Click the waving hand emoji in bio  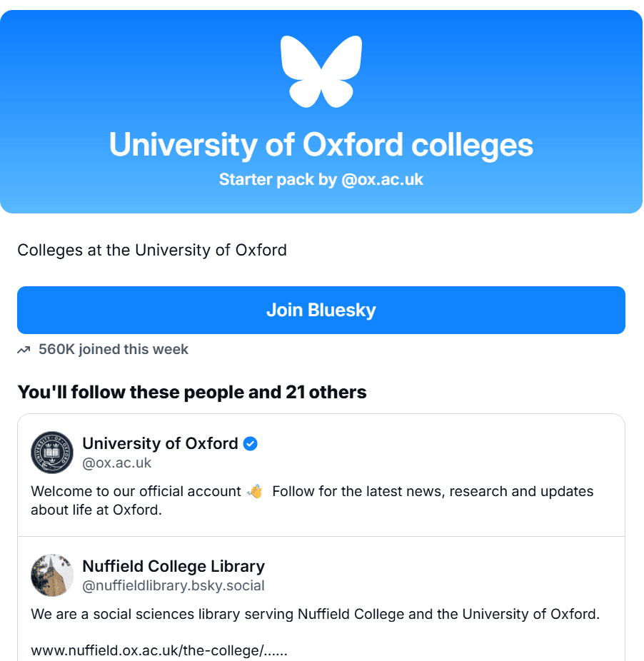click(x=255, y=492)
